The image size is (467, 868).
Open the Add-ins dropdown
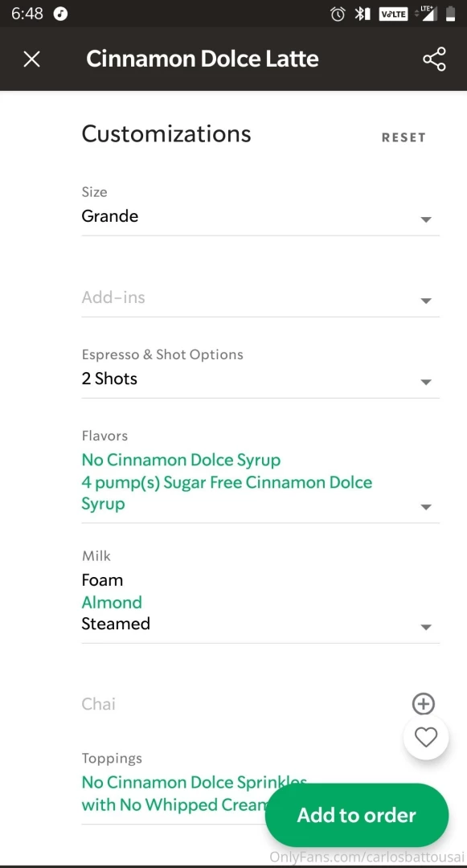pyautogui.click(x=425, y=300)
